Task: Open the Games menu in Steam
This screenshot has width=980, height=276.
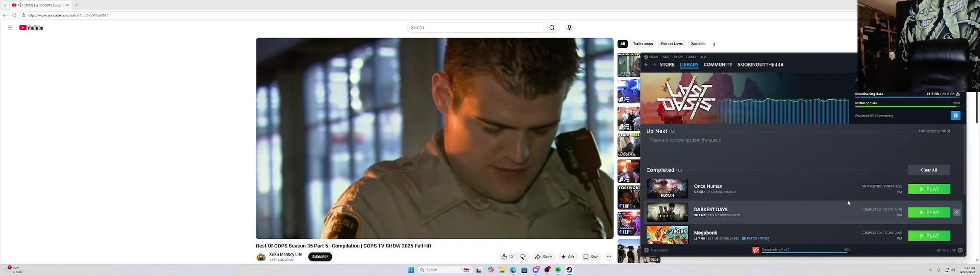Action: (x=691, y=57)
